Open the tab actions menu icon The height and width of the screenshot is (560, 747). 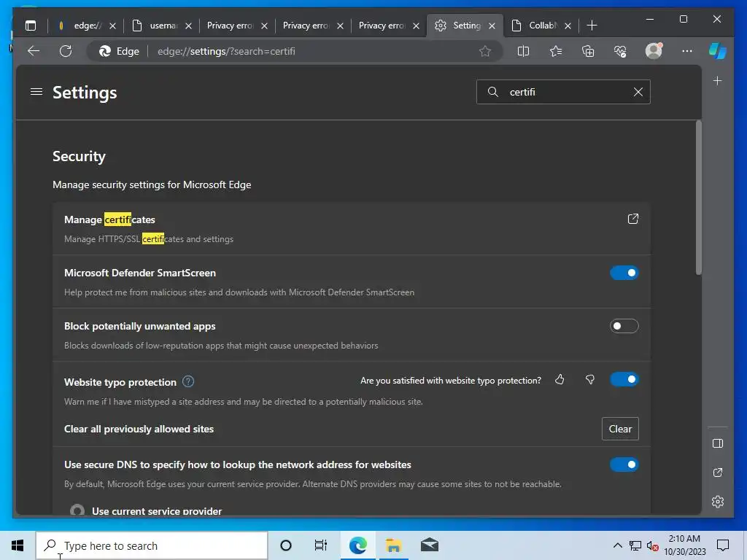pyautogui.click(x=31, y=26)
